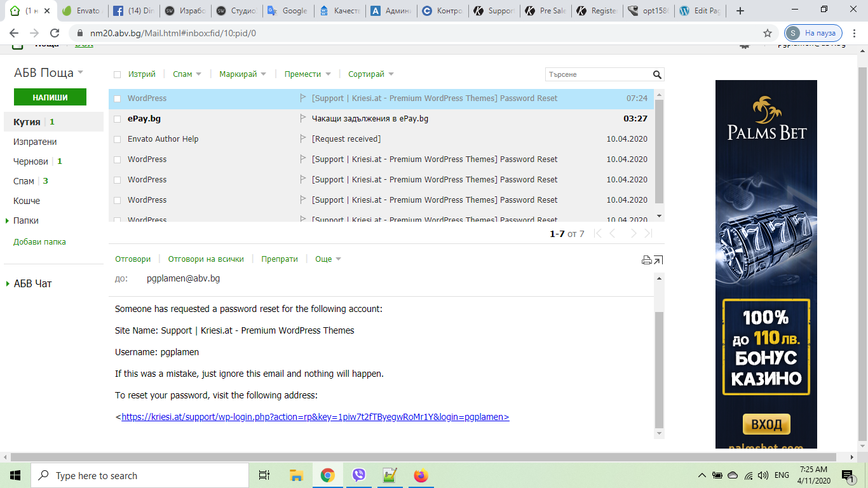868x488 pixels.
Task: Open Task View on taskbar
Action: point(264,475)
